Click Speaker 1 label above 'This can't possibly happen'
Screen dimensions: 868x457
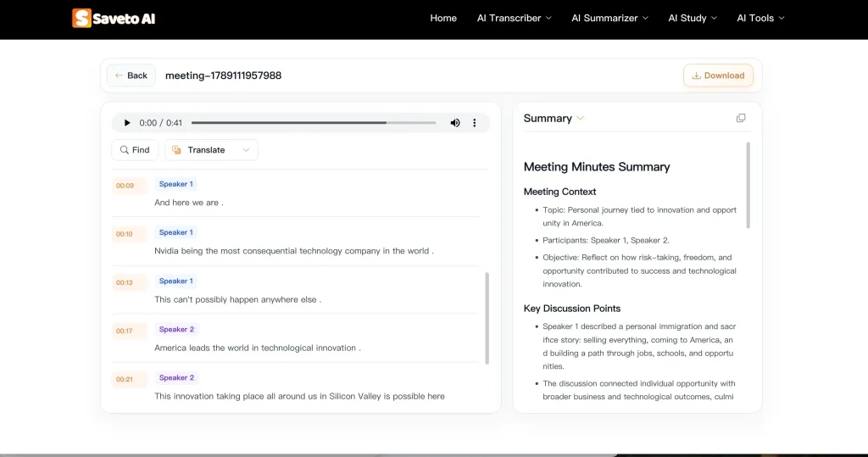pyautogui.click(x=176, y=281)
